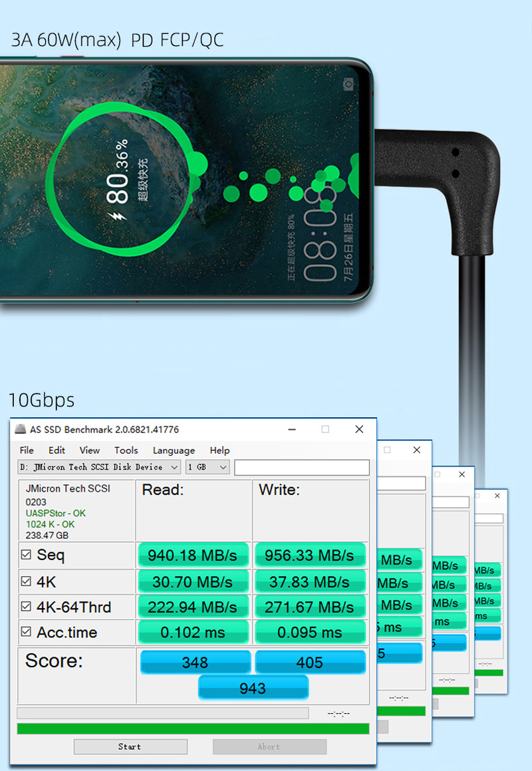This screenshot has height=771, width=532.
Task: Tap the camera icon on the phone screen
Action: coord(348,84)
